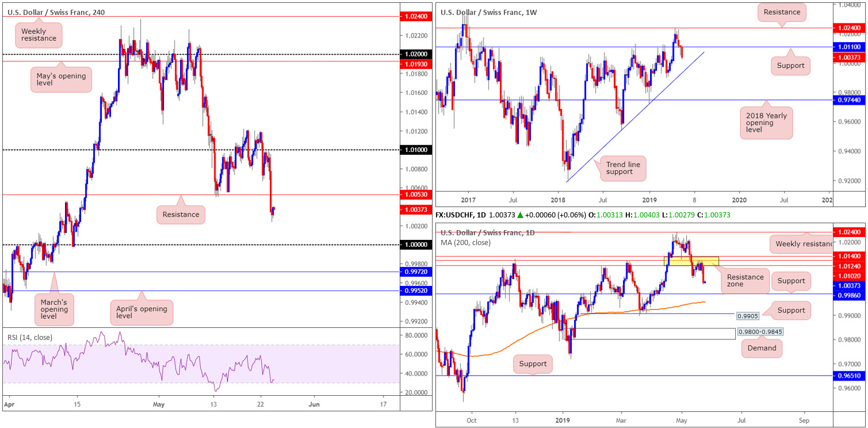Click the "Resistance zone" callout
The width and height of the screenshot is (868, 428).
(x=747, y=281)
